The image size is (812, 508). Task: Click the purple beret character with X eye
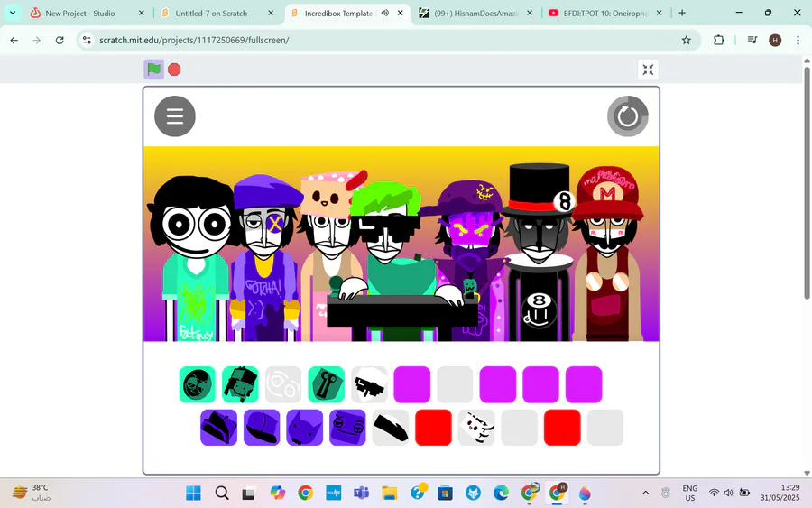[265, 259]
